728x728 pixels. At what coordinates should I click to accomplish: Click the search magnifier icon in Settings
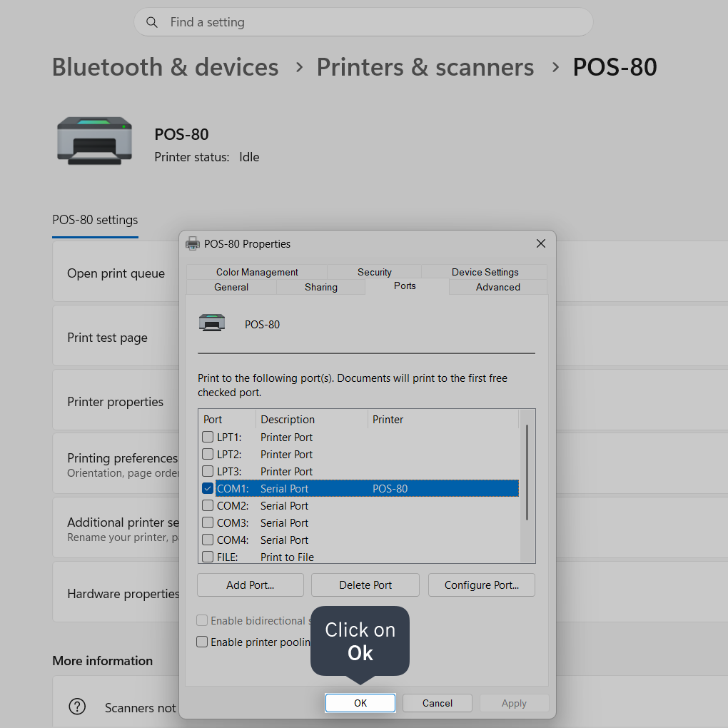pyautogui.click(x=152, y=22)
